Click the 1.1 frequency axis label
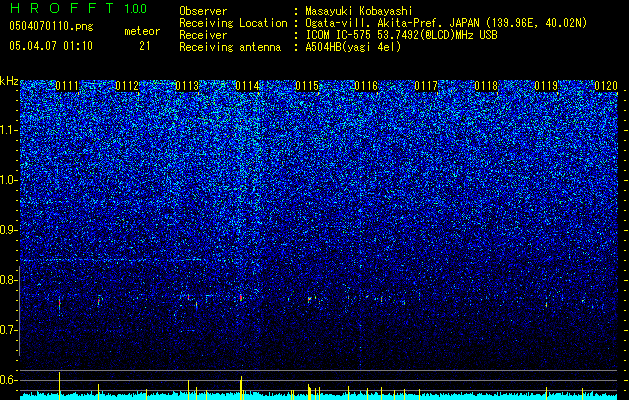 (8, 130)
